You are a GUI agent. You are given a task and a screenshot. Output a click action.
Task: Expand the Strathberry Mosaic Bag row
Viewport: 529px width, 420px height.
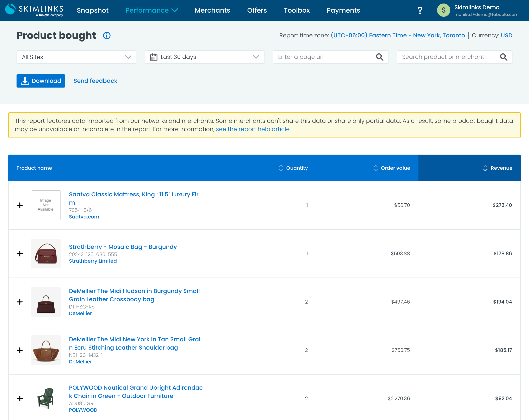pos(20,254)
